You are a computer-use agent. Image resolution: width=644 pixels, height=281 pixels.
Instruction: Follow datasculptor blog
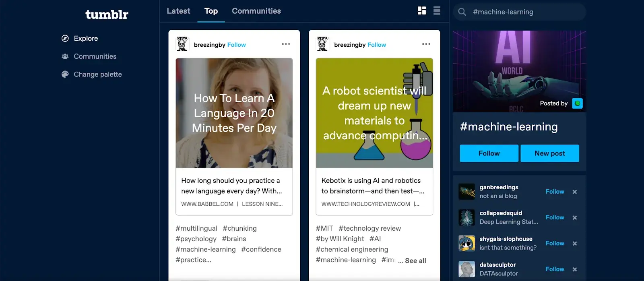coord(555,269)
